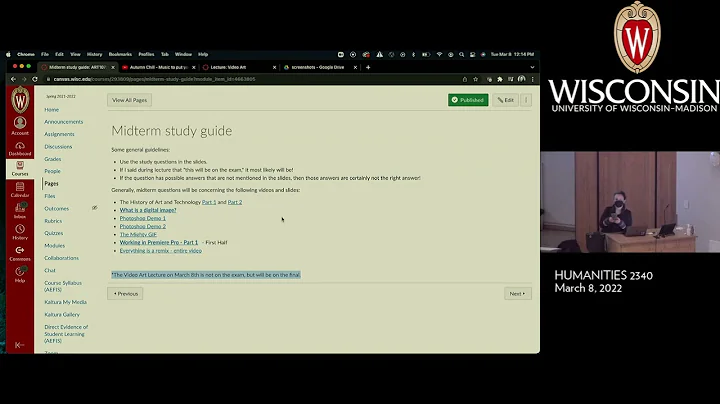Screen dimensions: 720x404
Task: Open a new tab with the plus button
Action: pos(368,67)
